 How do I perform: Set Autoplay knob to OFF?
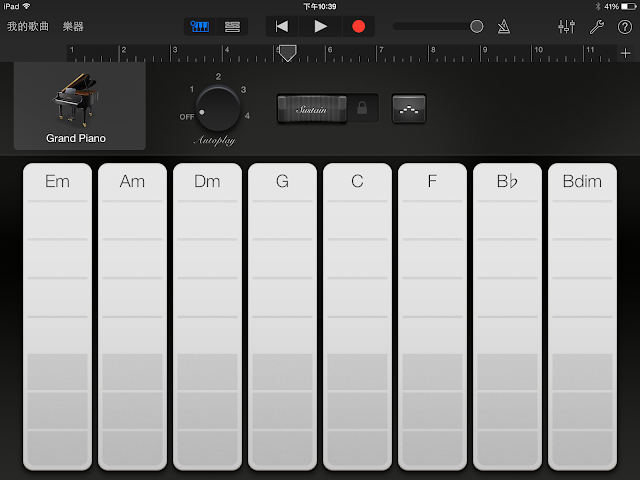(x=187, y=117)
